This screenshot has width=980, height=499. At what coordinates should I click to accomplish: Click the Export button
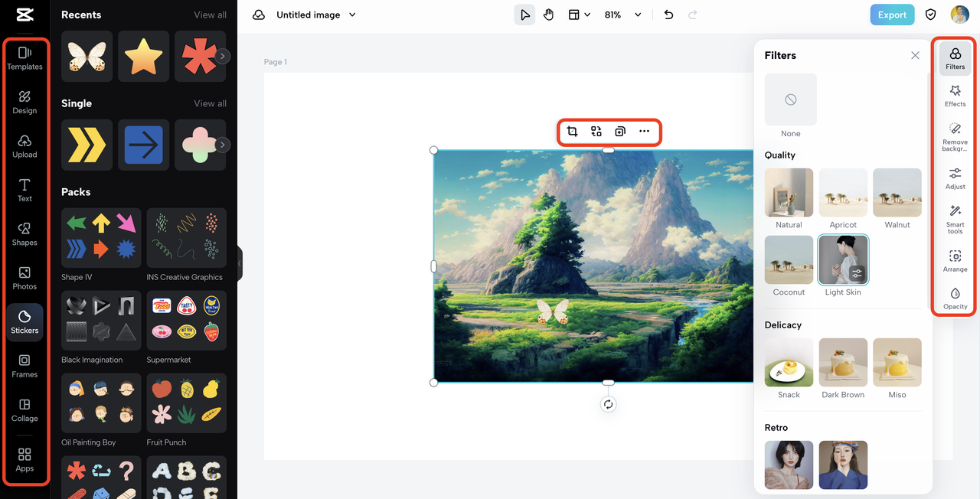click(892, 15)
